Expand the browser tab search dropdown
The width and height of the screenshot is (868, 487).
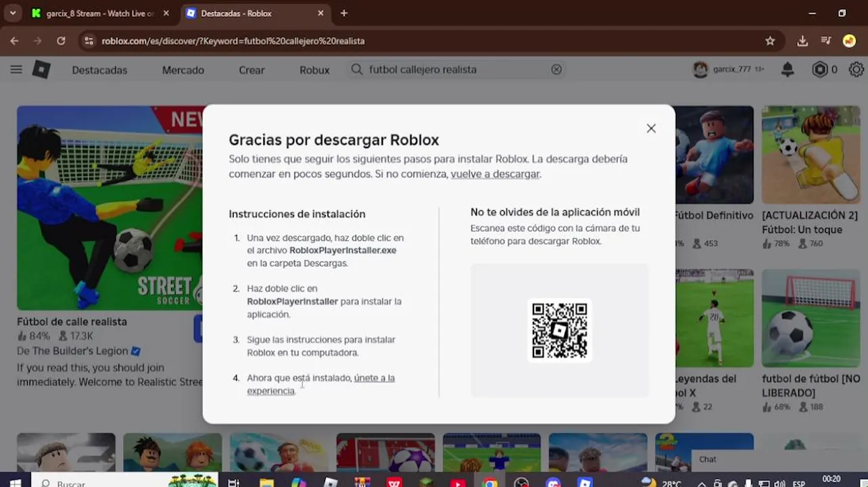tap(13, 14)
